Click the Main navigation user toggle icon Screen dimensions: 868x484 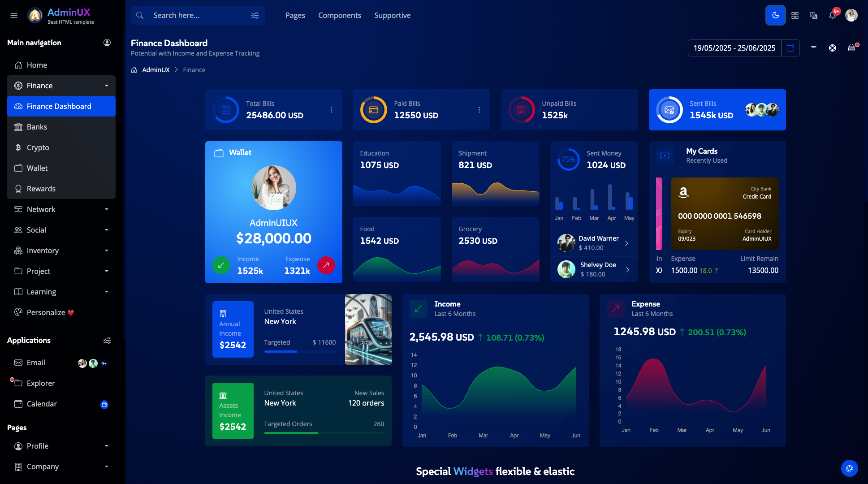(107, 43)
